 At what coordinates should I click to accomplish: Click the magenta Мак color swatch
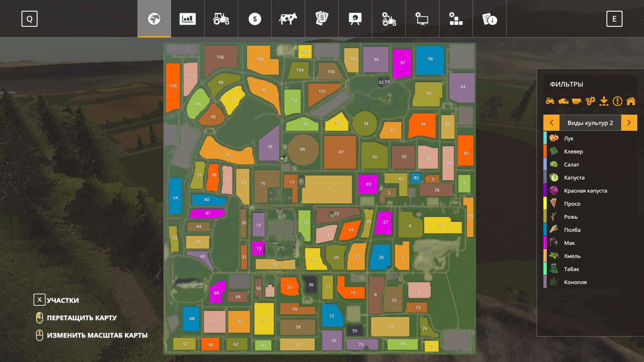point(545,243)
